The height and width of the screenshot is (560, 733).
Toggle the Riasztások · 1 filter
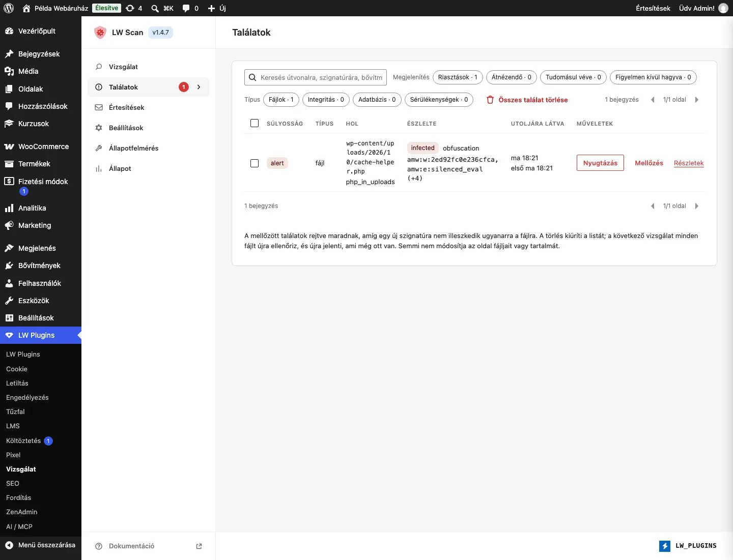(458, 77)
